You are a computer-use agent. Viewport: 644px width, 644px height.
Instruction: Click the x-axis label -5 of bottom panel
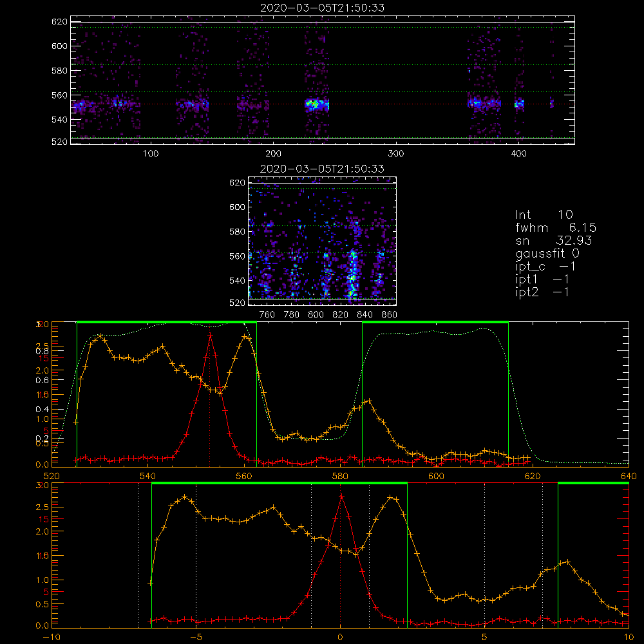click(196, 637)
